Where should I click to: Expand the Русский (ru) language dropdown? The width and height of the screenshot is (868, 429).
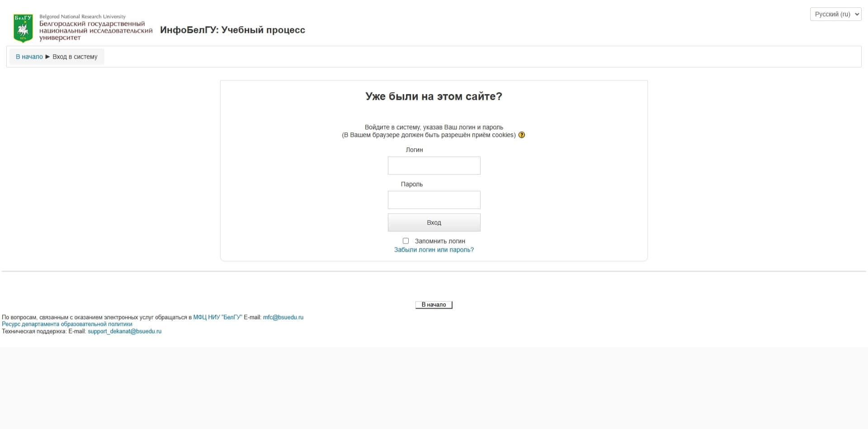[x=835, y=14]
